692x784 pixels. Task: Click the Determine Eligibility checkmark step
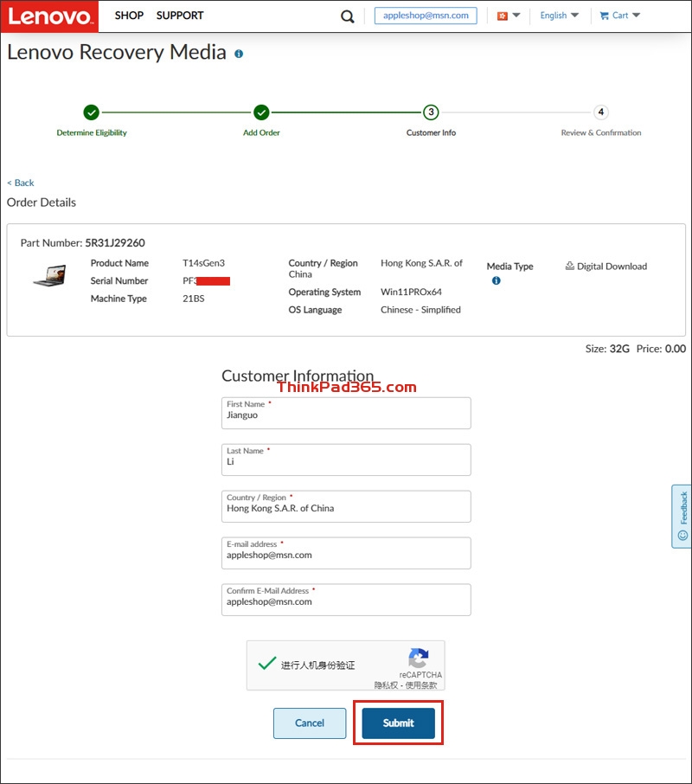point(92,112)
